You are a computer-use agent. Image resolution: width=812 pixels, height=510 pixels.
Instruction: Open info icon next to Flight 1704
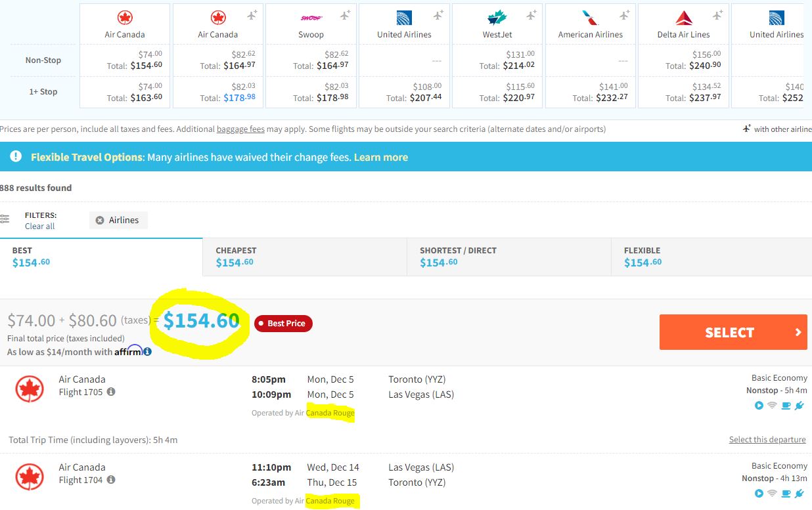111,480
